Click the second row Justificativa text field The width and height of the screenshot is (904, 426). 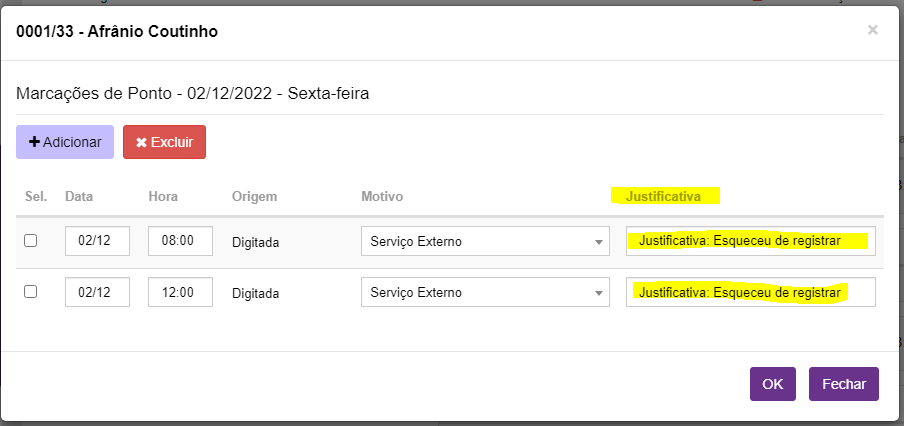click(x=750, y=293)
